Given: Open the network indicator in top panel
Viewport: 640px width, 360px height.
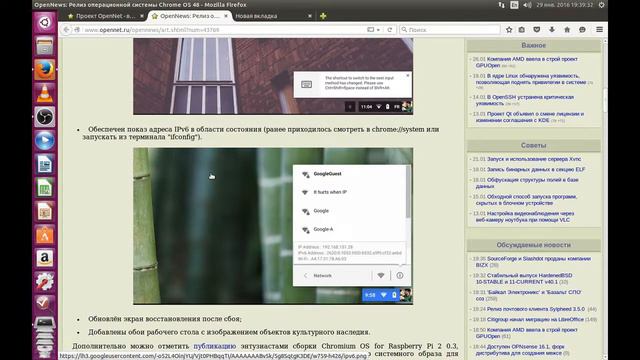Looking at the screenshot, I should pos(501,5).
